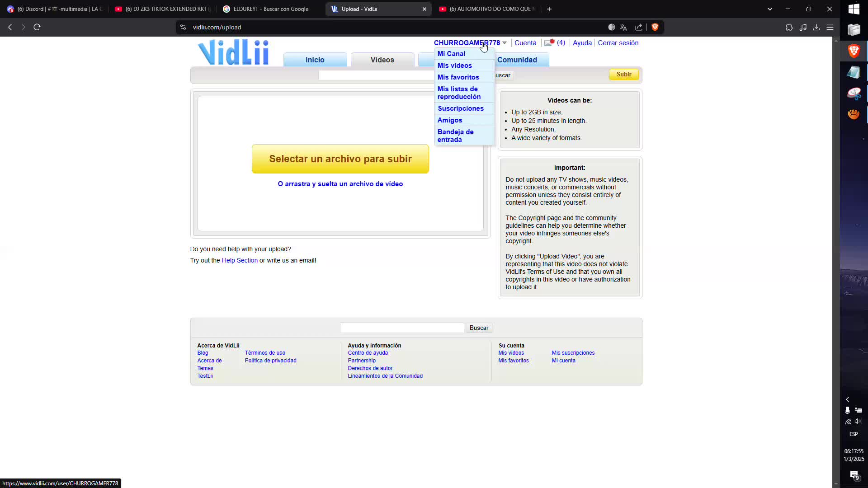Switch to DJ ZK3 TIKTOK EXTENDED tab

pos(163,9)
